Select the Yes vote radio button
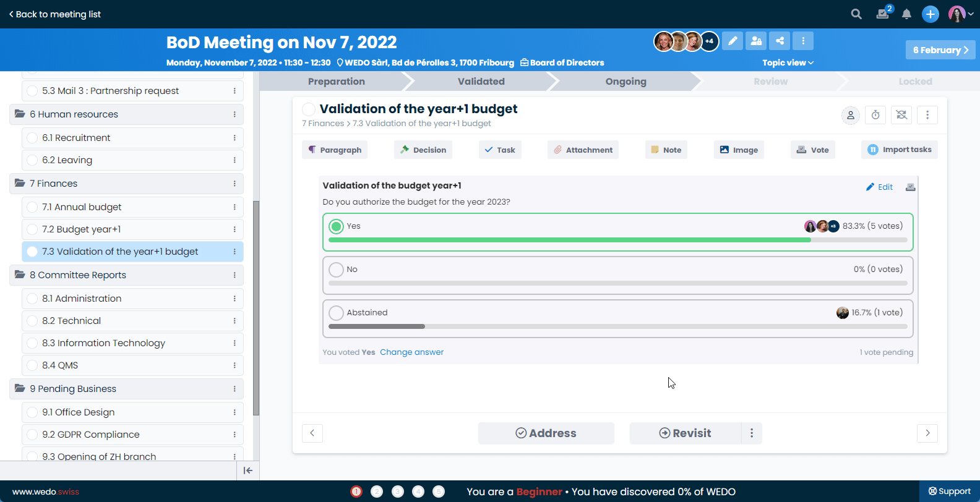The width and height of the screenshot is (980, 502). [x=336, y=226]
